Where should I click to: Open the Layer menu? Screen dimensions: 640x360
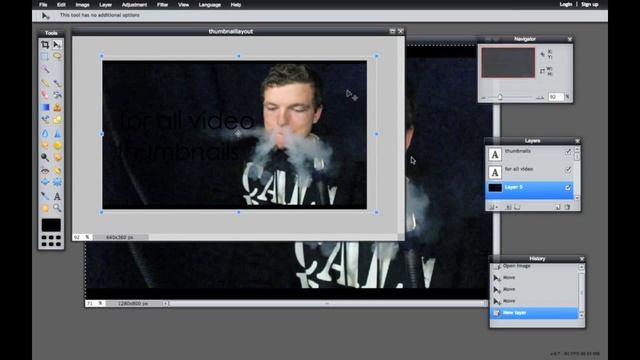[105, 5]
